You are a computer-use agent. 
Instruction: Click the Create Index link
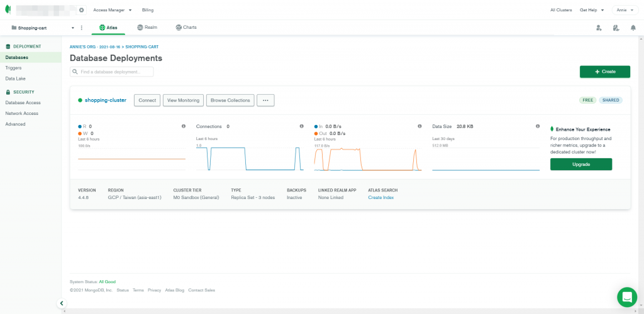point(381,198)
